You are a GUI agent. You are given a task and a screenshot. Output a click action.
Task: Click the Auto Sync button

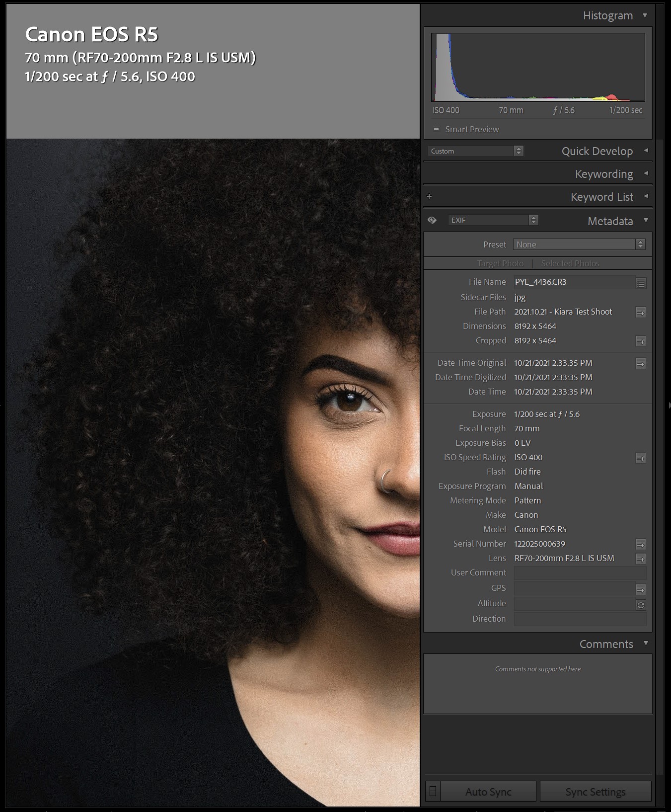[488, 792]
